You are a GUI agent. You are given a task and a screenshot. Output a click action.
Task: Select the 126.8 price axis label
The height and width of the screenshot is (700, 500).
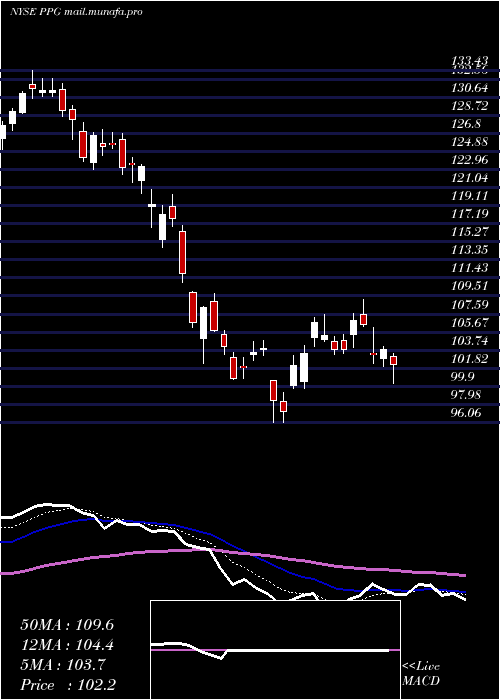(x=466, y=124)
